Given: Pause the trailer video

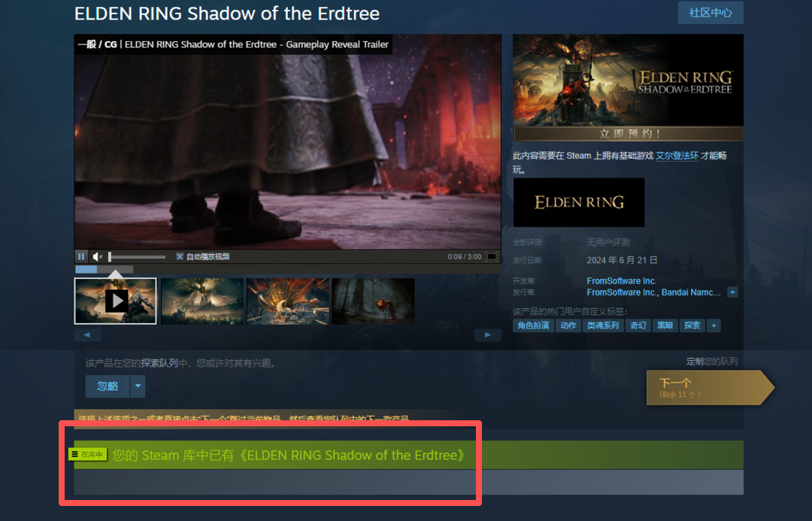Looking at the screenshot, I should [x=81, y=256].
